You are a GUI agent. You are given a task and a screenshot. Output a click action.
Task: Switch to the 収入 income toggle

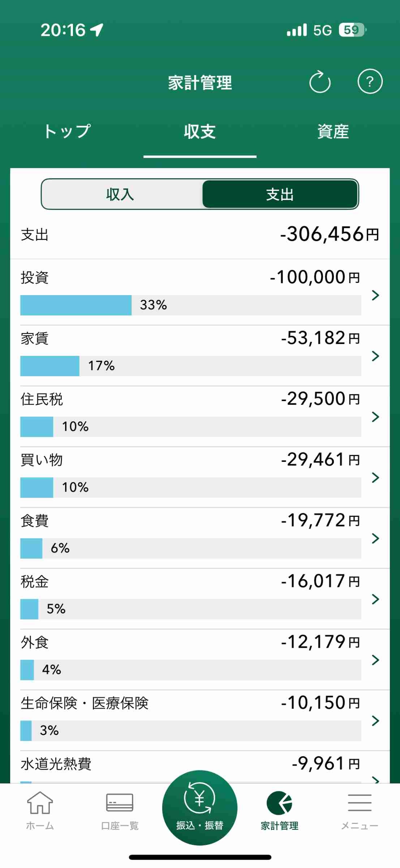point(121,194)
